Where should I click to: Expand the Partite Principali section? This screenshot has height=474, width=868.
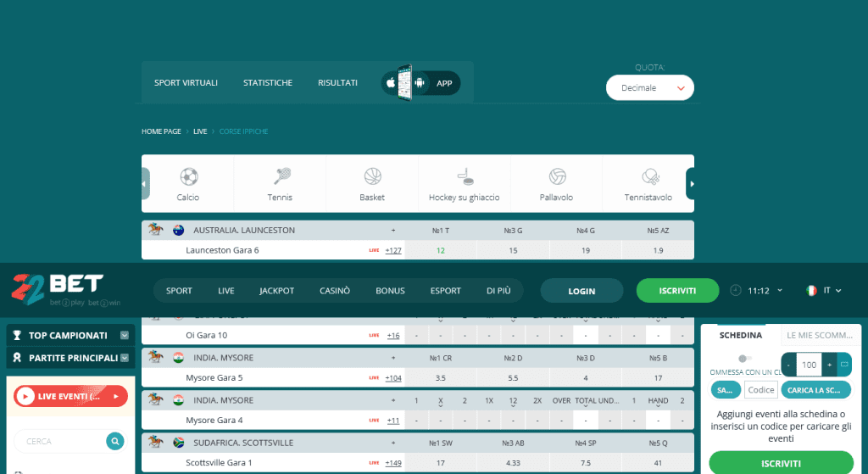coord(125,358)
